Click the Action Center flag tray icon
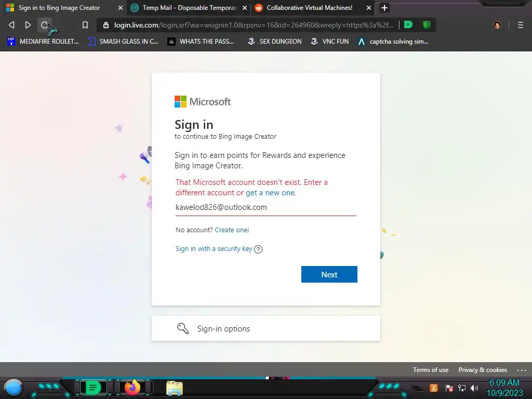The width and height of the screenshot is (532, 399). tap(449, 388)
